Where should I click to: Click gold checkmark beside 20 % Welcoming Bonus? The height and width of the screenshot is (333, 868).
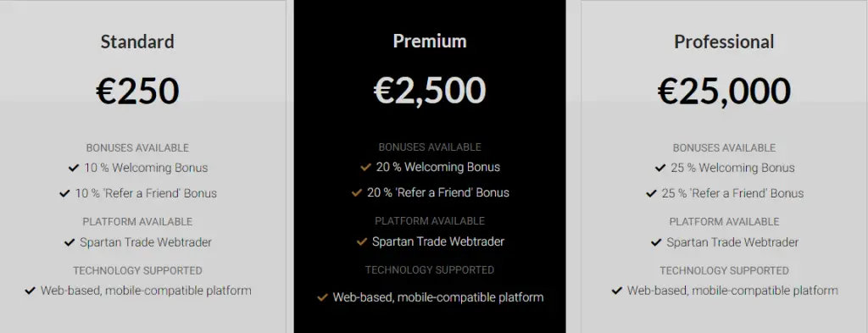tap(365, 167)
